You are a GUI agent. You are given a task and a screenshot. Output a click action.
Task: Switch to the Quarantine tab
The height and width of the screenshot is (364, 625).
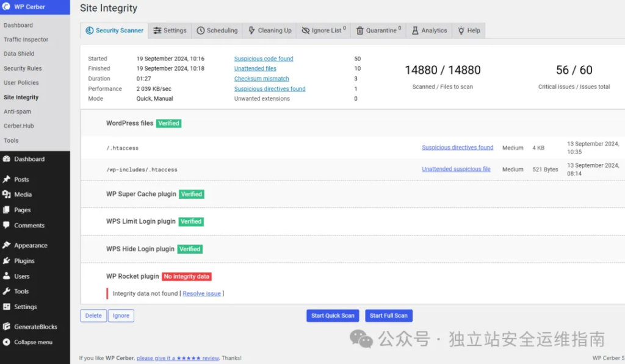coord(378,30)
